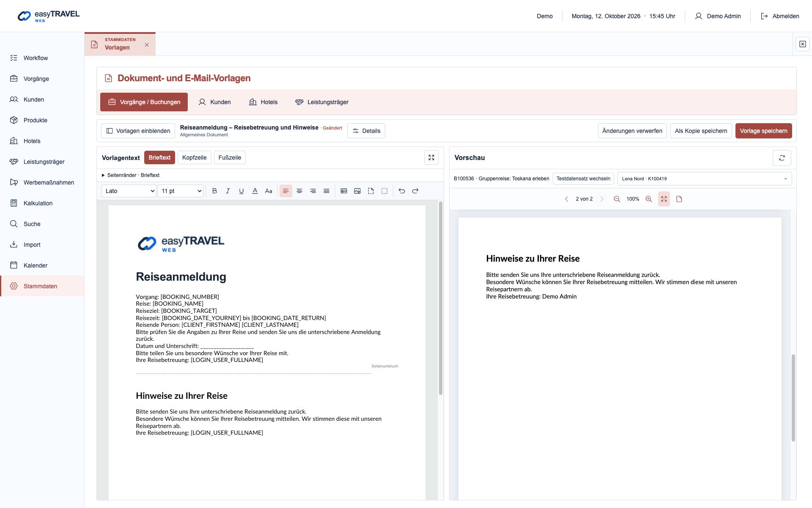Viewport: 812px width, 508px height.
Task: Zoom in on the preview
Action: 649,199
